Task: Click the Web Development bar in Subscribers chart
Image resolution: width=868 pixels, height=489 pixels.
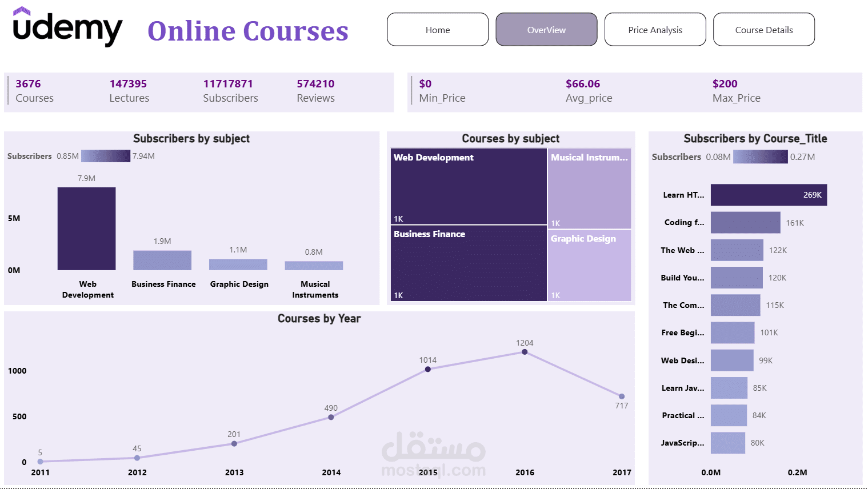Action: tap(86, 229)
